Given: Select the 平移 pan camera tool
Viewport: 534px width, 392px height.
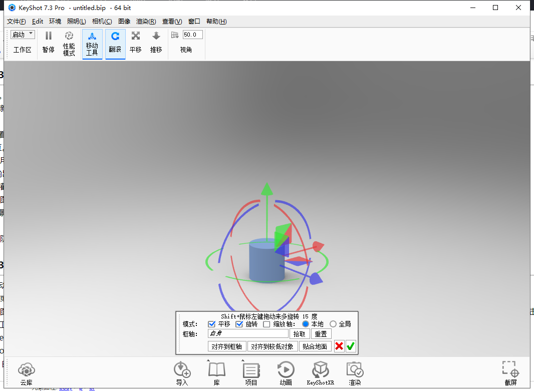Looking at the screenshot, I should click(x=136, y=43).
